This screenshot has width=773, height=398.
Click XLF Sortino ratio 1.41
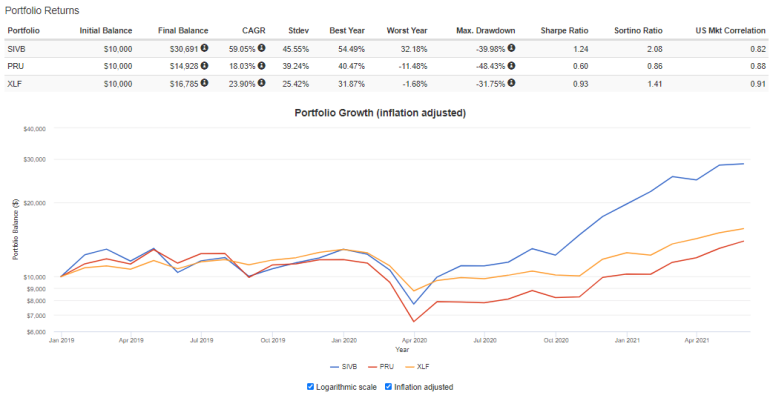(656, 84)
